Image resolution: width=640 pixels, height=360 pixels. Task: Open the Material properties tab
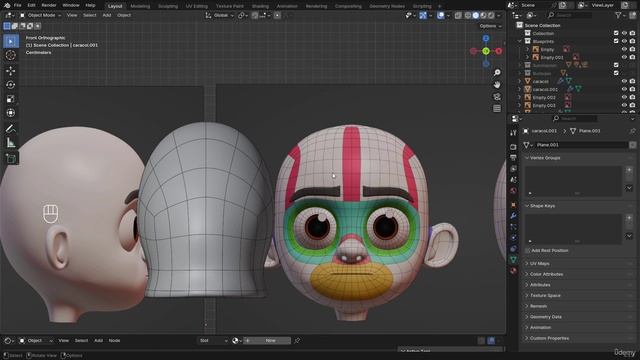(513, 271)
